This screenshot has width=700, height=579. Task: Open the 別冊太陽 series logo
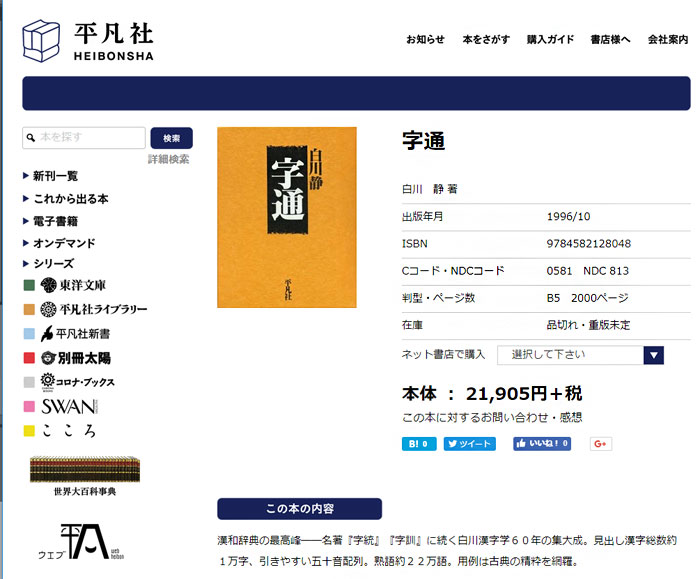point(75,358)
